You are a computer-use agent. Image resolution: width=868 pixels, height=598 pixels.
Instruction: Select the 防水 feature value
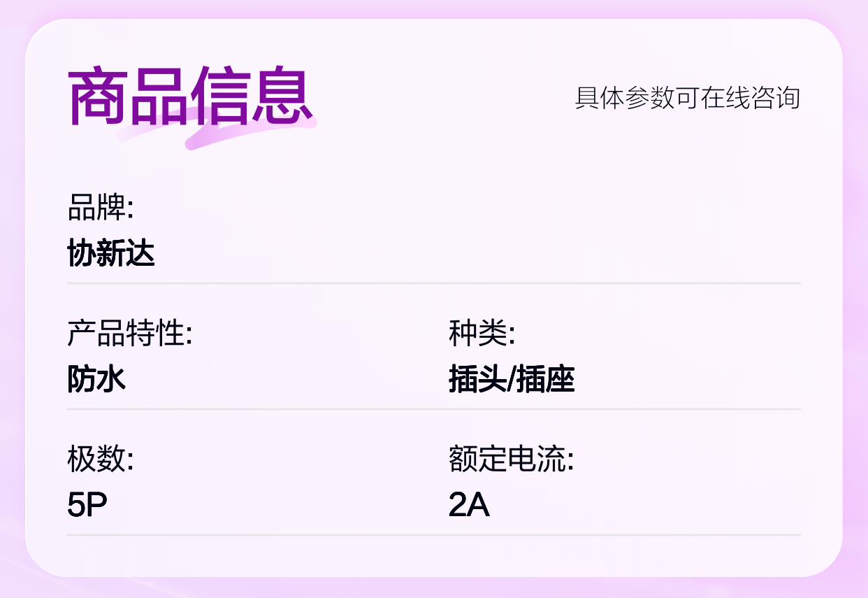pos(96,379)
